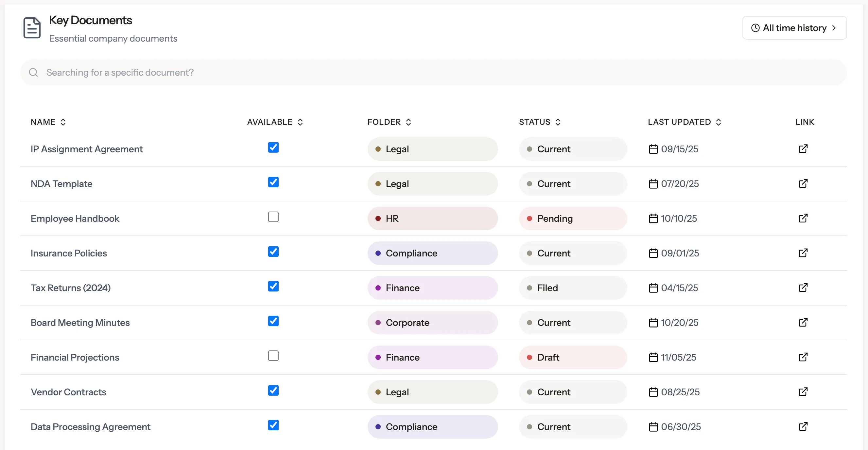Enable Financial Projections available checkbox
868x450 pixels.
point(273,356)
